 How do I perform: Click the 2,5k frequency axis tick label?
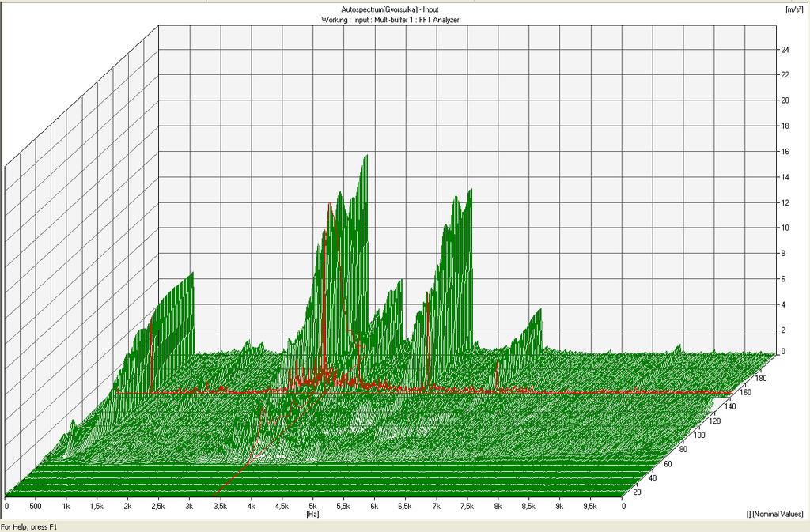pos(158,506)
